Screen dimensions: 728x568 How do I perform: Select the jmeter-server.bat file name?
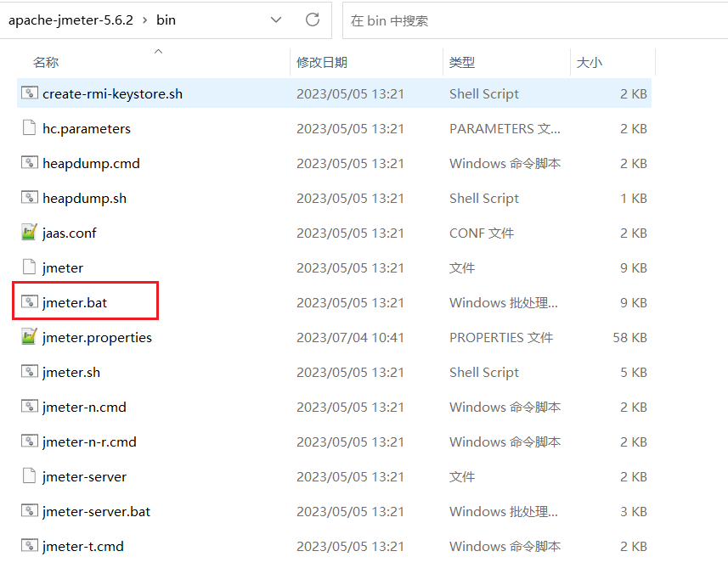(96, 512)
